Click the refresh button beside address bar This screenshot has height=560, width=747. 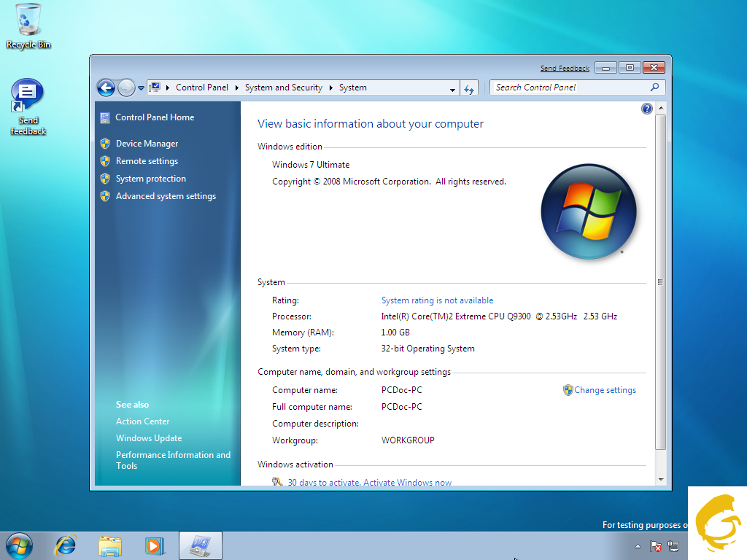[469, 88]
